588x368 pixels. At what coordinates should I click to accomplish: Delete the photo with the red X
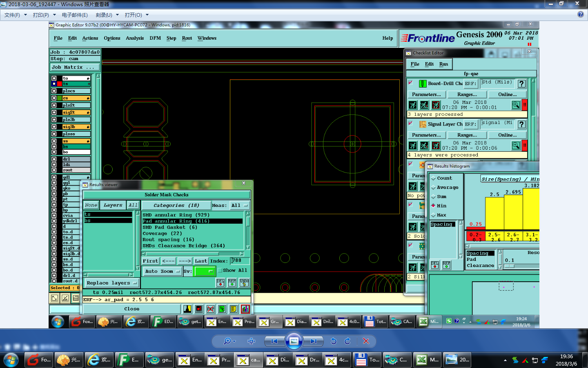pos(366,341)
